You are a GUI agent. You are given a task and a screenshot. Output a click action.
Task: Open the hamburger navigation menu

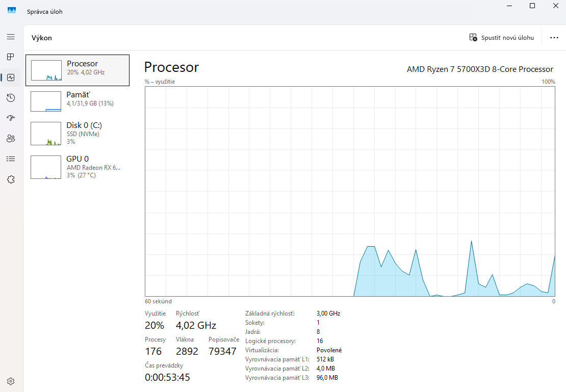tap(11, 37)
